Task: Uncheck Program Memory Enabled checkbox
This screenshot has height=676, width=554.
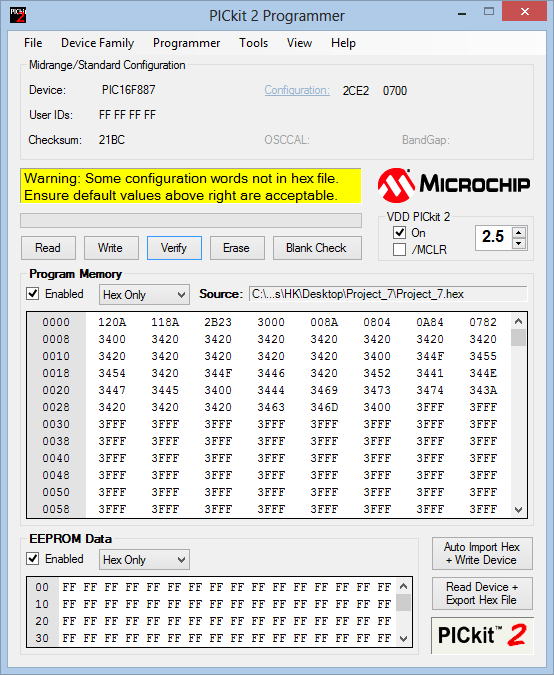Action: click(33, 294)
